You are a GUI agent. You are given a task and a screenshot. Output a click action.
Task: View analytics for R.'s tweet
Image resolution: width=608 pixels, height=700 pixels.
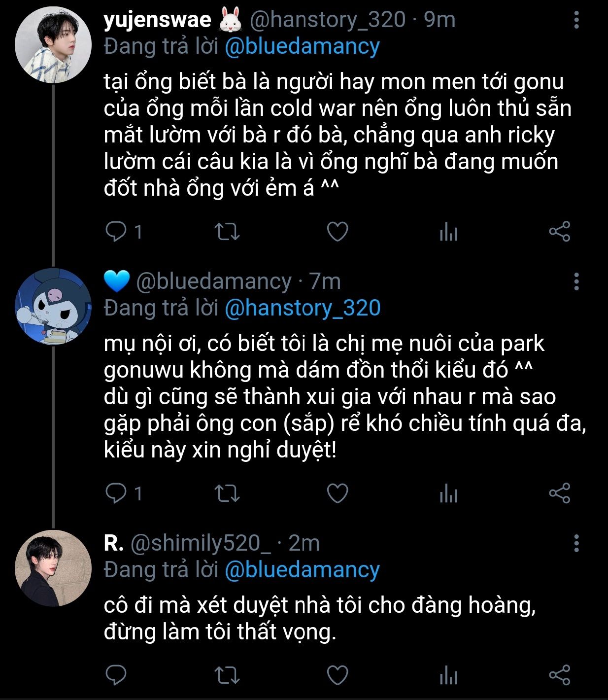pyautogui.click(x=448, y=675)
